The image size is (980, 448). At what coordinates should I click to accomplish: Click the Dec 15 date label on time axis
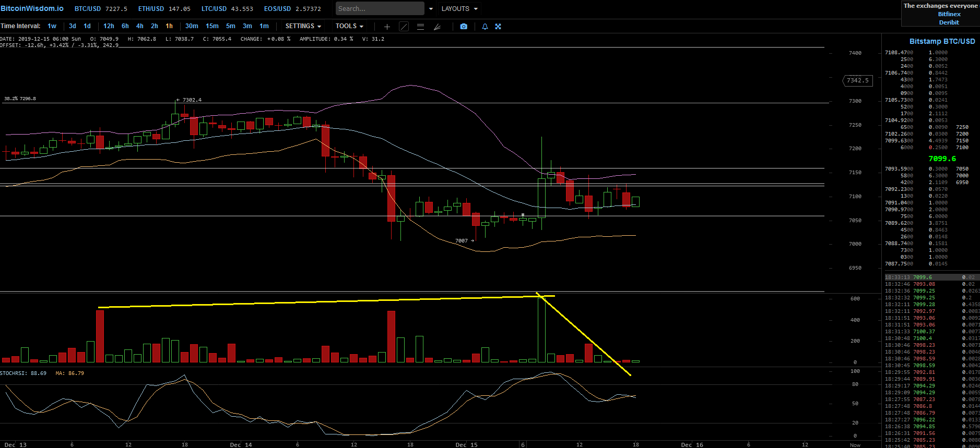pyautogui.click(x=466, y=445)
